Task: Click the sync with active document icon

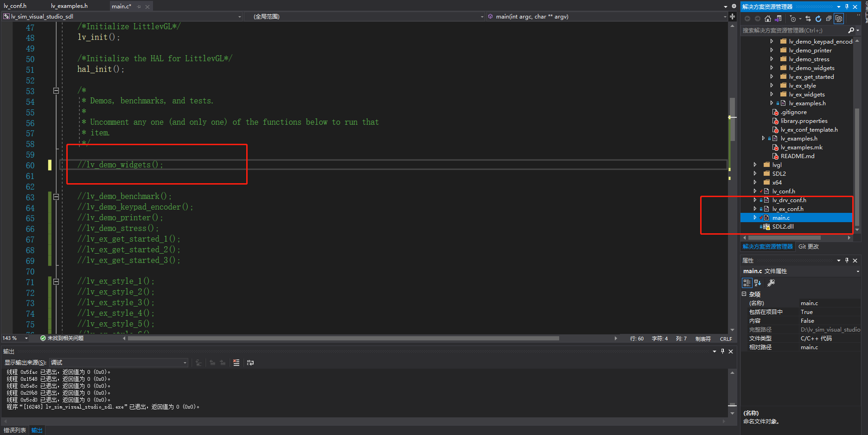Action: 808,19
